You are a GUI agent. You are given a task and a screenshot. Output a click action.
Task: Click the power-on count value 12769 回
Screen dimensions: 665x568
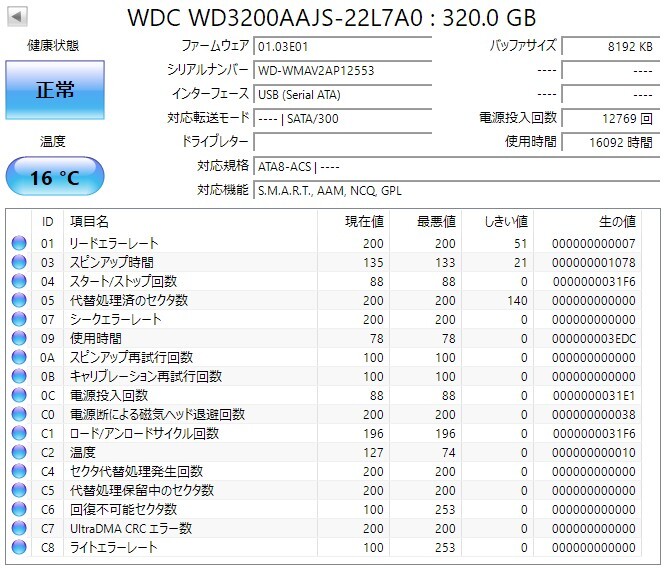pos(611,118)
